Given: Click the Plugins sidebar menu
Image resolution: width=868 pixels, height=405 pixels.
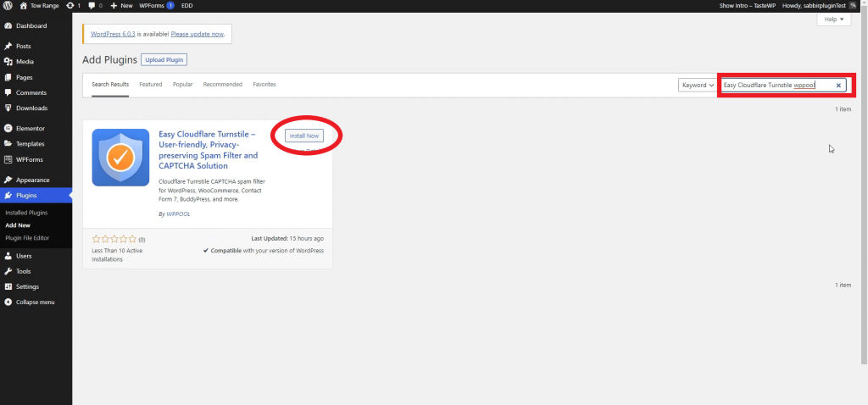Looking at the screenshot, I should [36, 196].
